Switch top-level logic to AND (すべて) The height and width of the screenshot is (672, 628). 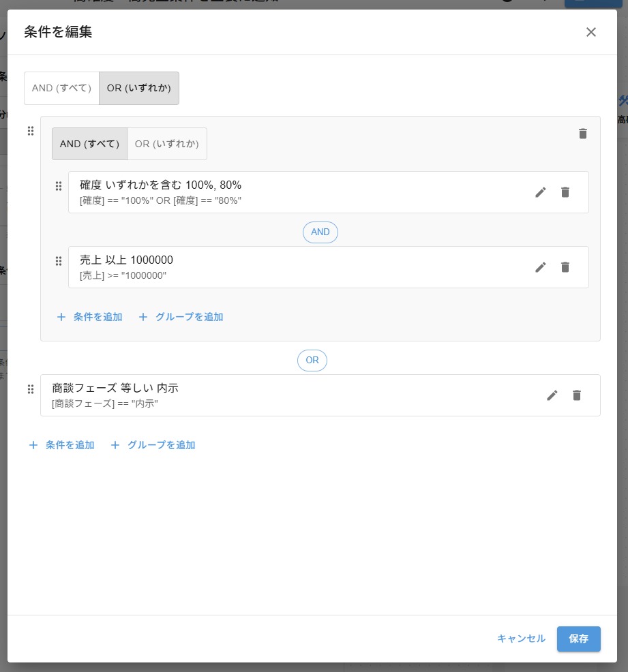pos(61,88)
